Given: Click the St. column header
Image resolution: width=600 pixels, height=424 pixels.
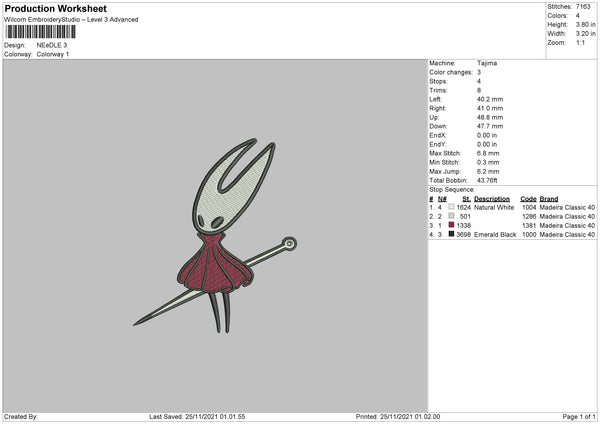Looking at the screenshot, I should pos(466,199).
